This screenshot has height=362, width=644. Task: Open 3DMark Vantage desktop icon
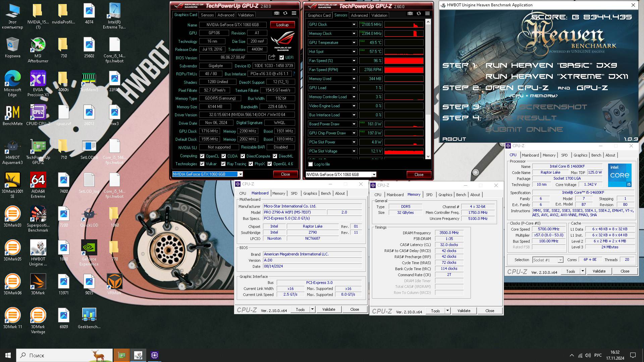(x=38, y=321)
